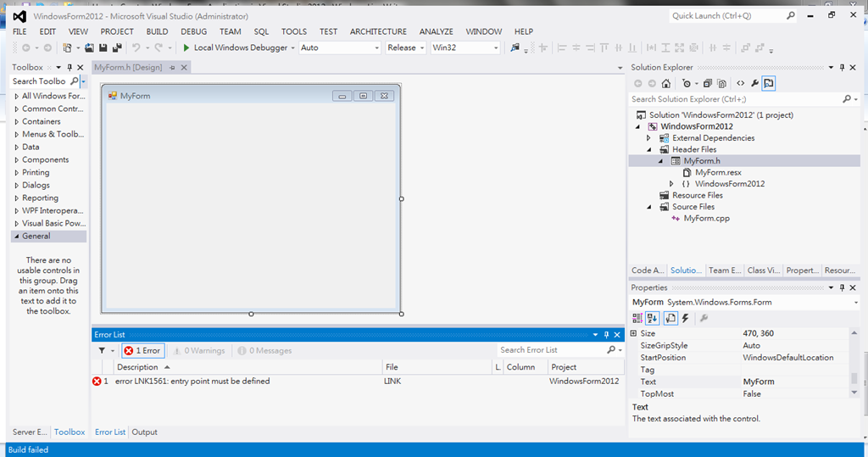This screenshot has width=868, height=457.
Task: Open the BUILD menu
Action: pyautogui.click(x=157, y=31)
